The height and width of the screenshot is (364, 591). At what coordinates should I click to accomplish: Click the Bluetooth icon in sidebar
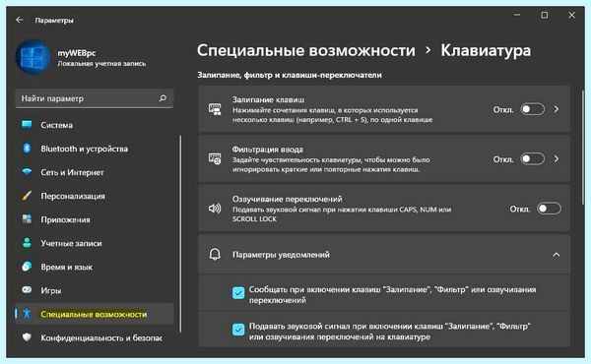27,149
